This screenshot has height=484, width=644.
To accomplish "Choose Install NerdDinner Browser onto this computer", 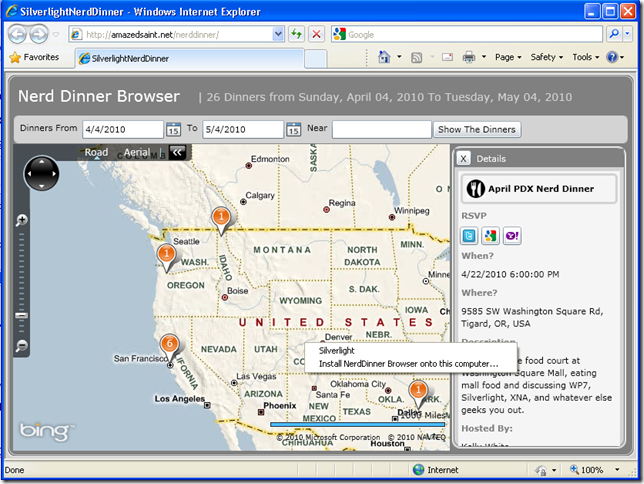I will tap(408, 363).
